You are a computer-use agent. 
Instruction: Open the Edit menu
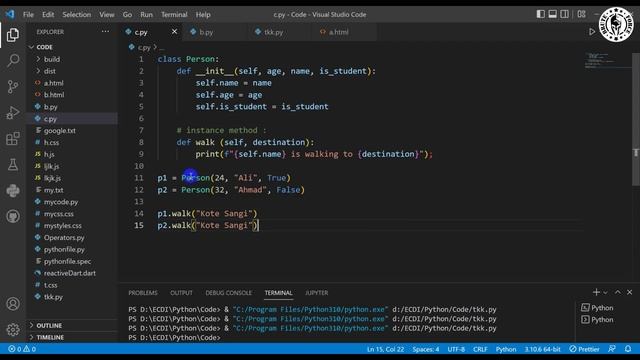click(48, 15)
